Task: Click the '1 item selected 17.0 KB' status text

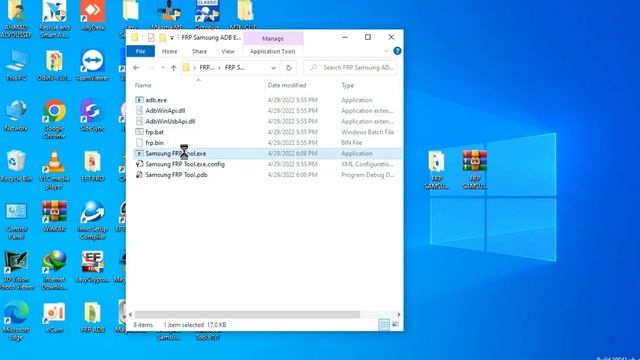Action: (x=195, y=325)
